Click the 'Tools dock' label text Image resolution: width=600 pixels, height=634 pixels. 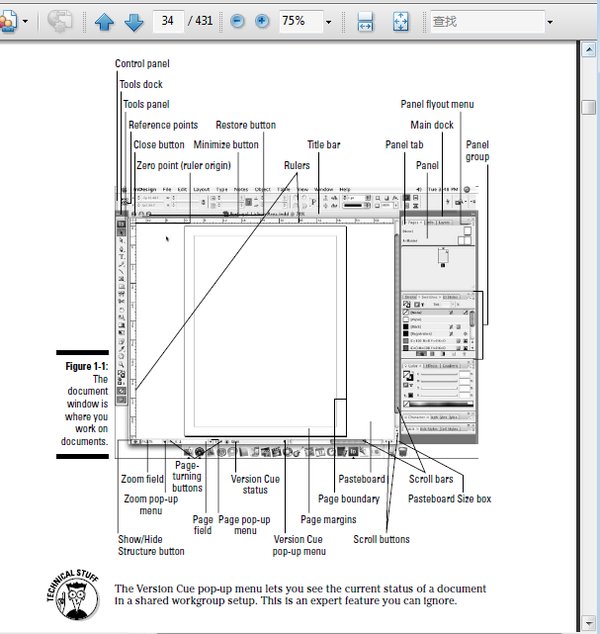141,85
